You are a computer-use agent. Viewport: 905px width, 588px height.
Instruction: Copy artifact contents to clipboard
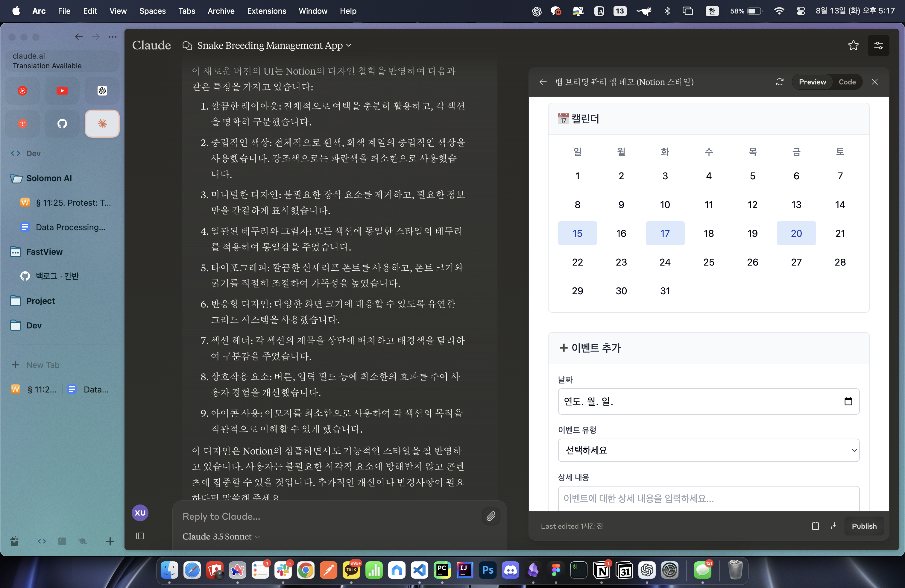tap(815, 526)
